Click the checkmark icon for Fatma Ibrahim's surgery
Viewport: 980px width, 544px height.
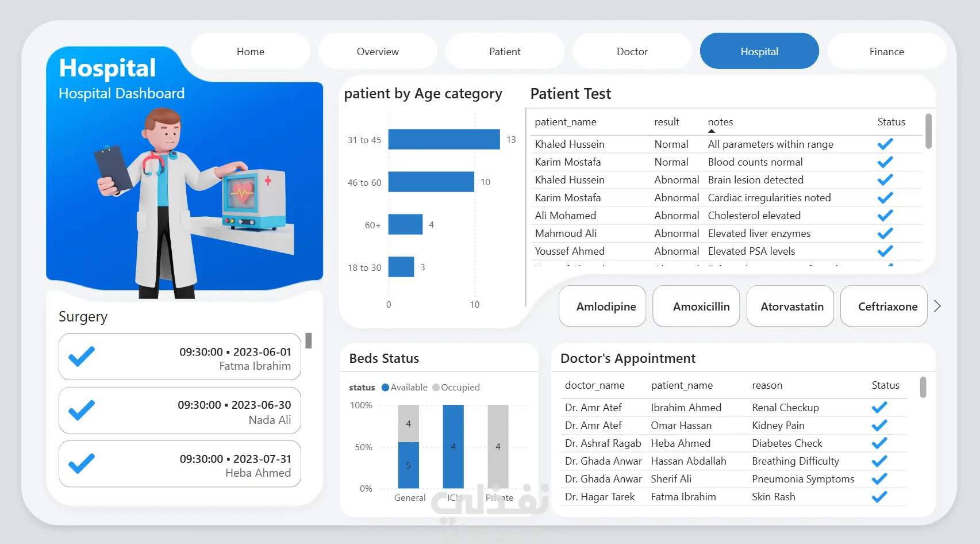tap(82, 357)
